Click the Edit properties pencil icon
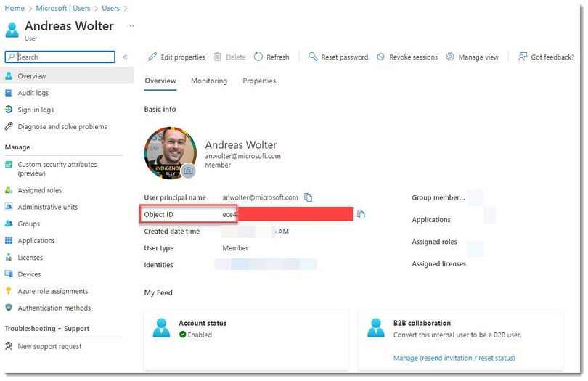 [152, 57]
